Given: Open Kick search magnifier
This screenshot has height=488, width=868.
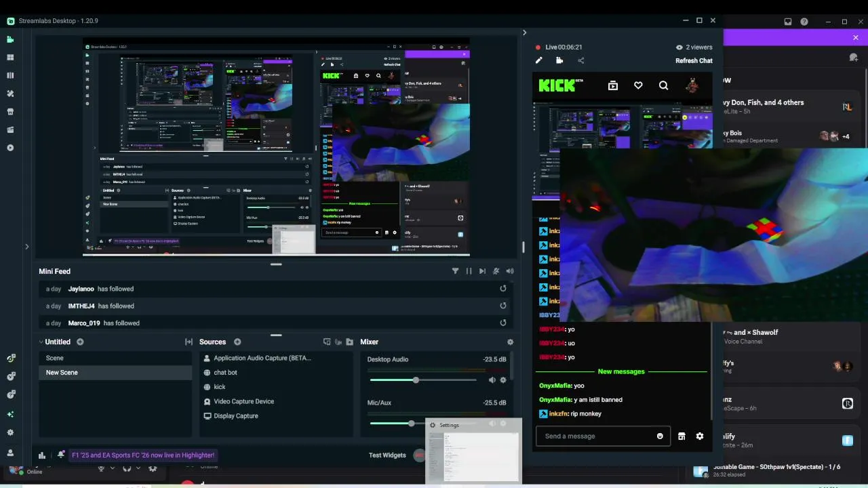Looking at the screenshot, I should tap(664, 85).
